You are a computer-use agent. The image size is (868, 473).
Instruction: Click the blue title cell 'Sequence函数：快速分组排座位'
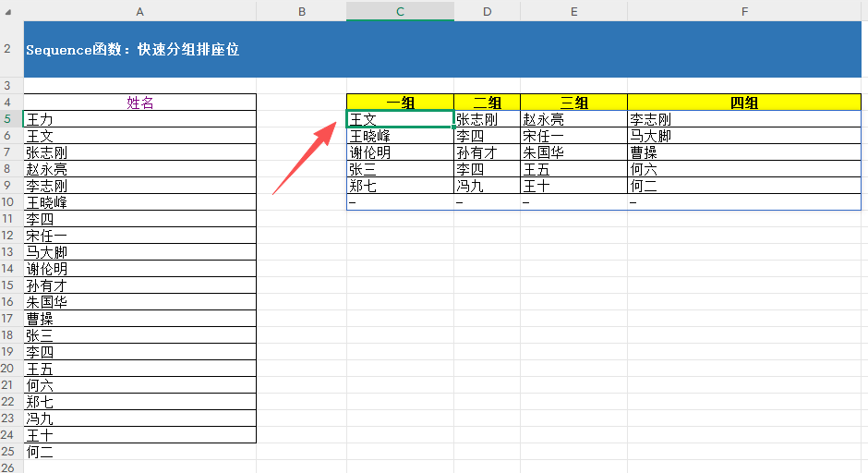pyautogui.click(x=442, y=49)
